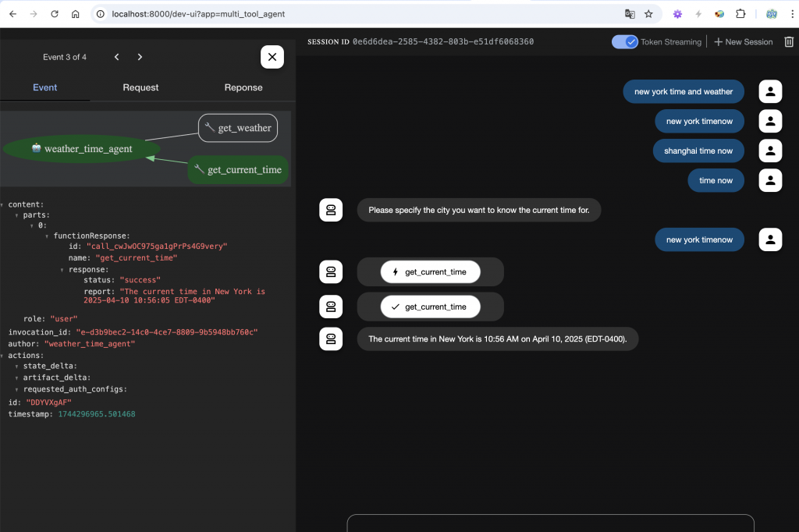Screen dimensions: 799x532
Task: Go to the previous event
Action: (x=116, y=57)
